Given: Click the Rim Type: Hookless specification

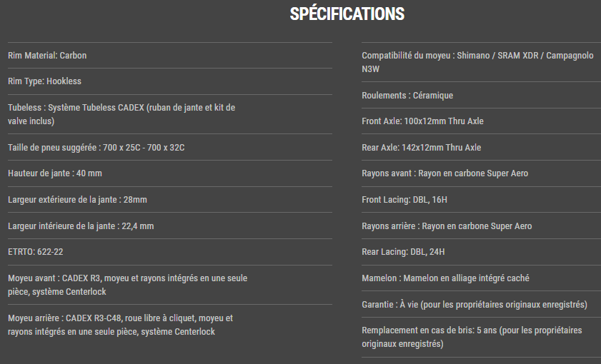Looking at the screenshot, I should click(44, 81).
